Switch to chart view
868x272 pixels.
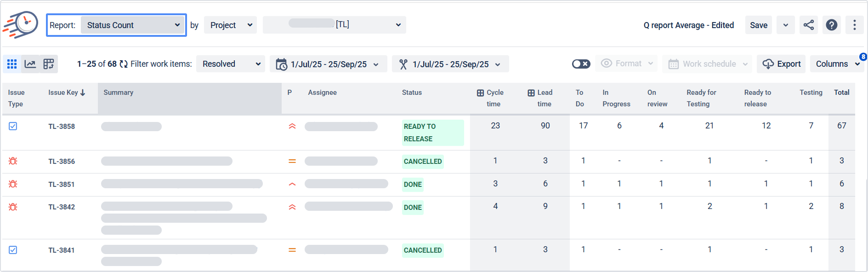(30, 64)
